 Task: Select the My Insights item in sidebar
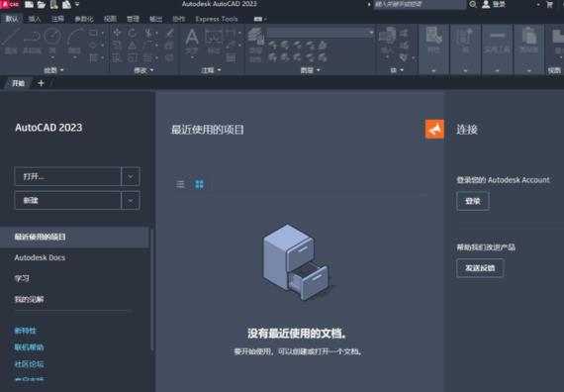(x=29, y=299)
